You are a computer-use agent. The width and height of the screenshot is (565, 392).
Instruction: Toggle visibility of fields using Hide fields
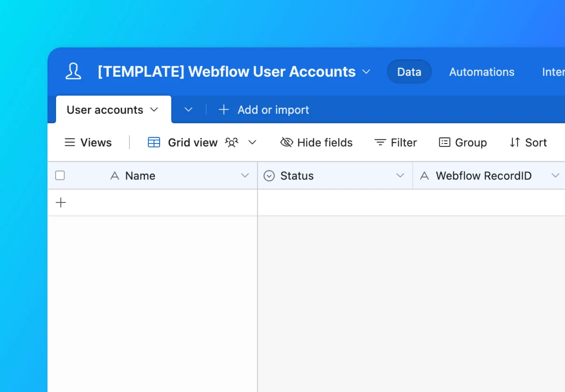[x=316, y=142]
